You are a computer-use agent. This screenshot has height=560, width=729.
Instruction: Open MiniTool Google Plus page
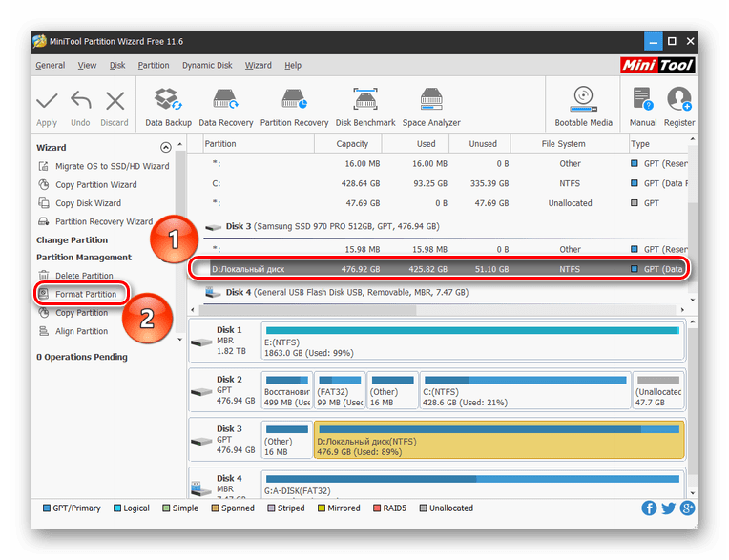point(687,508)
